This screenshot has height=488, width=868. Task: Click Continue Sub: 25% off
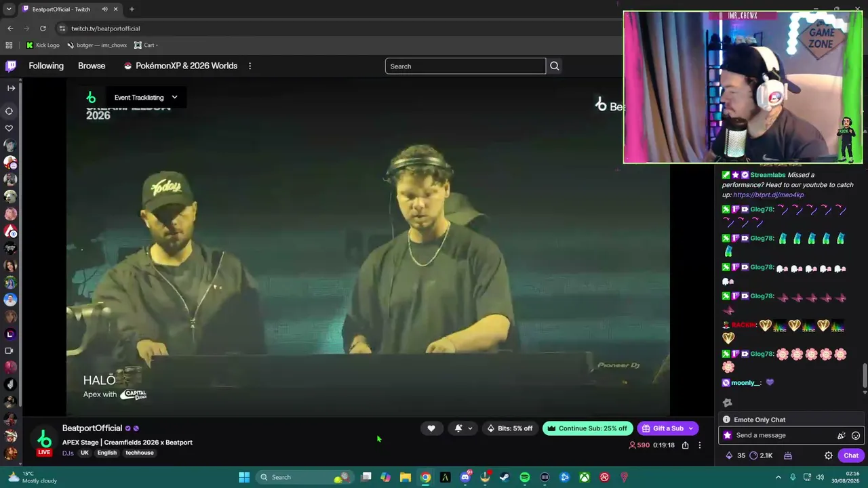587,428
